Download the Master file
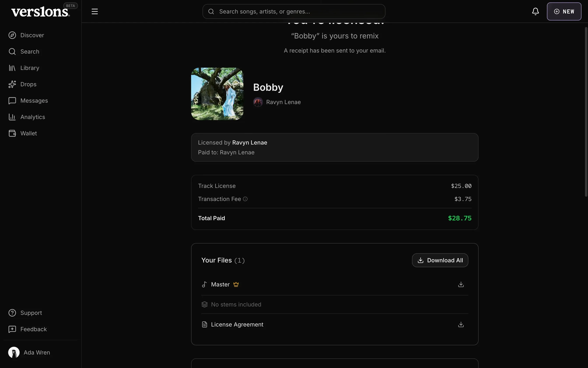 461,284
